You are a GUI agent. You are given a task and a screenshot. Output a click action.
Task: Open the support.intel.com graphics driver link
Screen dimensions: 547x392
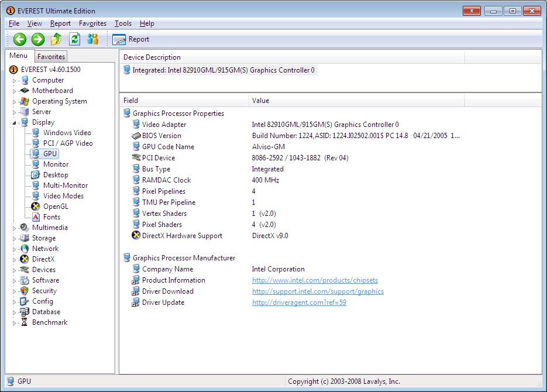(318, 291)
